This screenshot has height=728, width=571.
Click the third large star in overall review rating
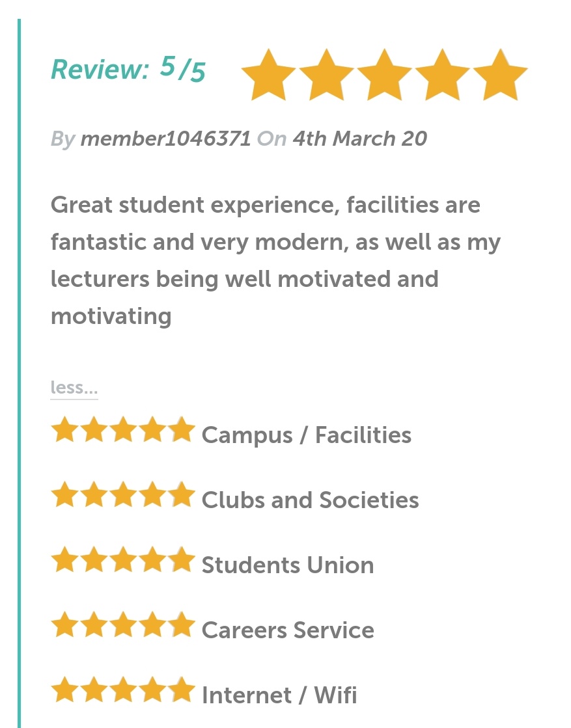384,75
